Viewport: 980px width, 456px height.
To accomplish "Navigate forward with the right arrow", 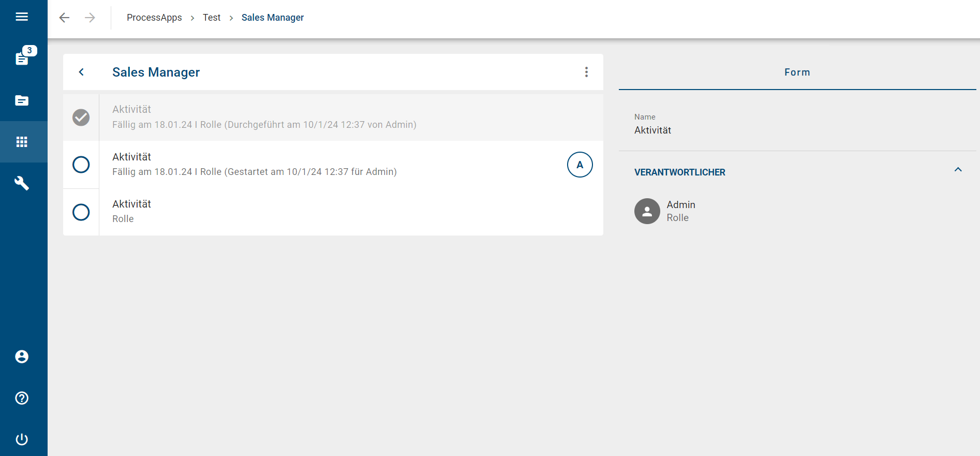I will click(90, 18).
